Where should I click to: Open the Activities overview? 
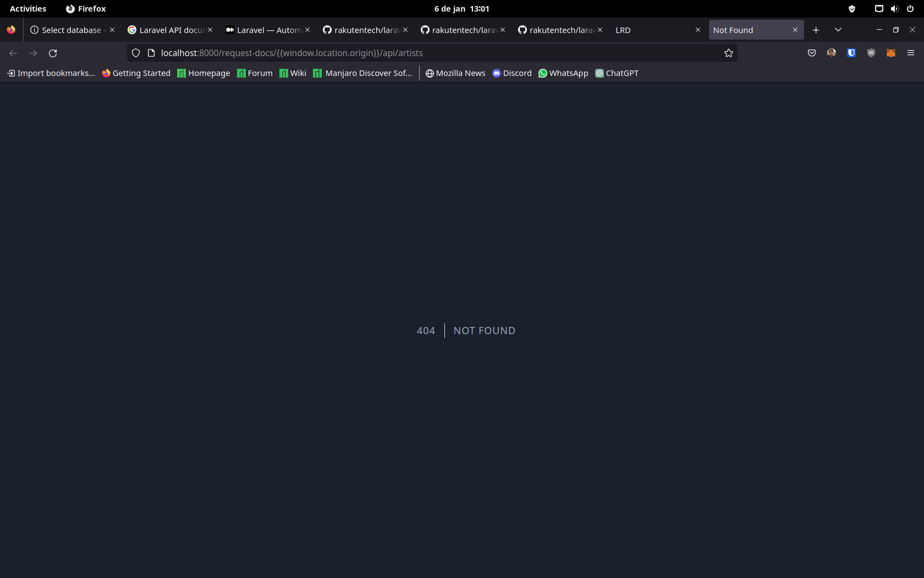pos(28,8)
